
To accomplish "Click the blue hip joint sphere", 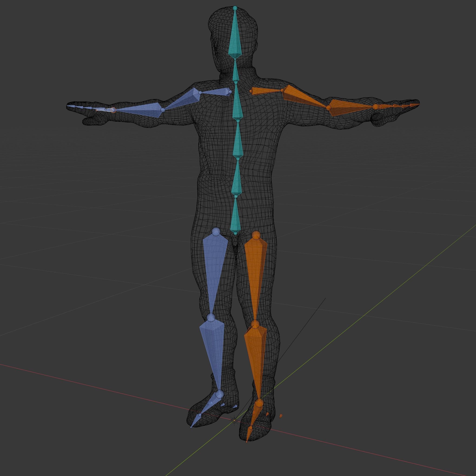I will tap(216, 231).
